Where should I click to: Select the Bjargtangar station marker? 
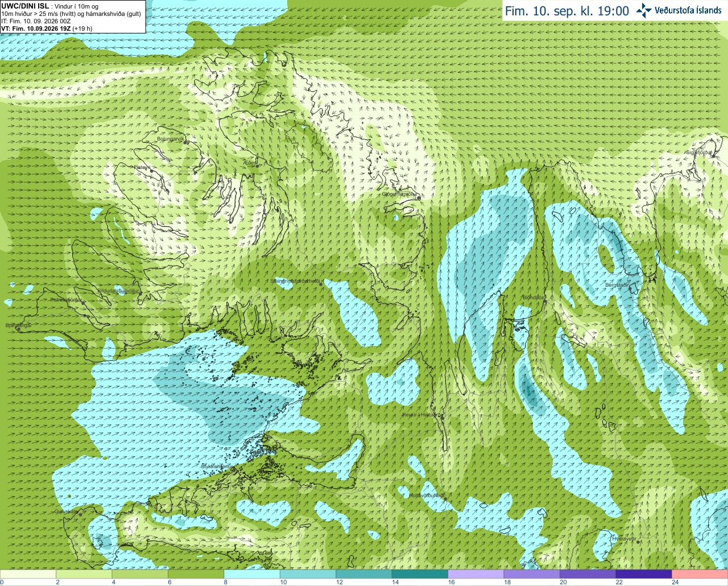point(19,329)
